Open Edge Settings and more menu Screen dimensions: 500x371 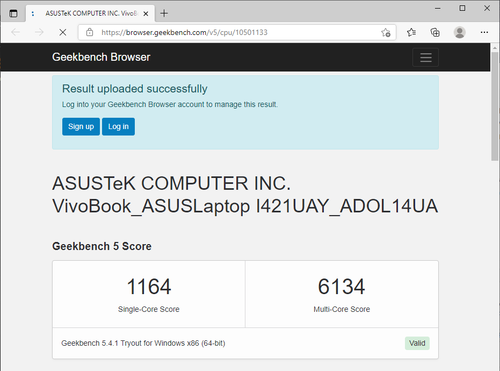tap(484, 32)
